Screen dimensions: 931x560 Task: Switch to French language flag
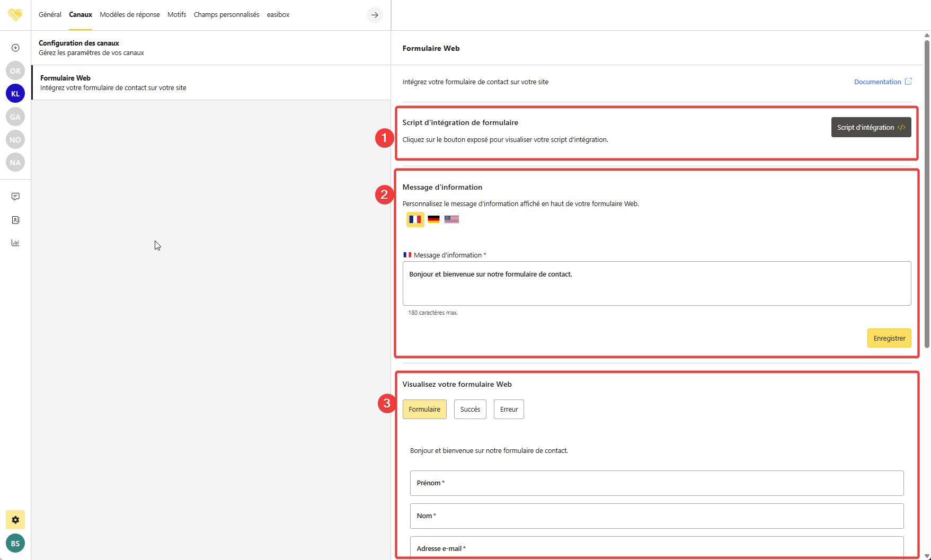[x=415, y=219]
